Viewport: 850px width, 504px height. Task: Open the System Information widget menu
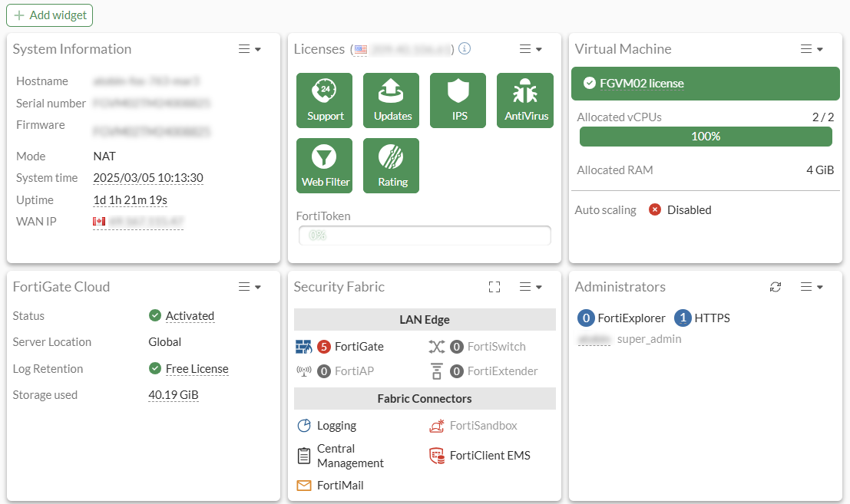(x=250, y=49)
